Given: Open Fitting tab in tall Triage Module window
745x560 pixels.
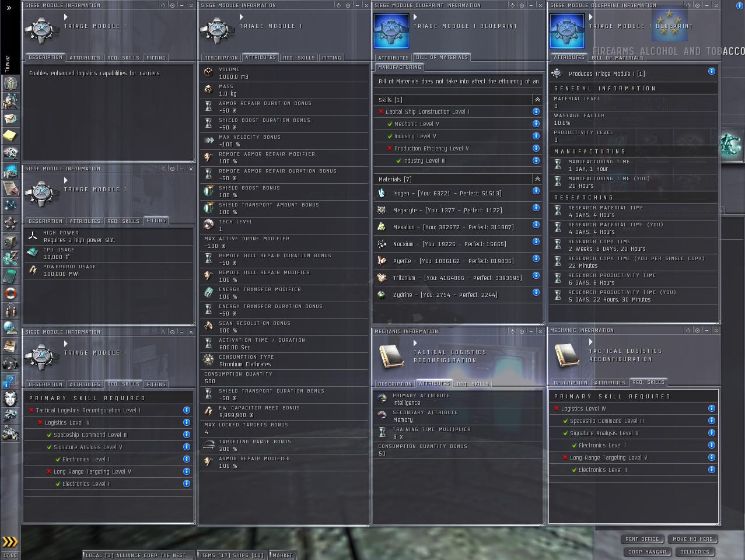Looking at the screenshot, I should pyautogui.click(x=331, y=58).
